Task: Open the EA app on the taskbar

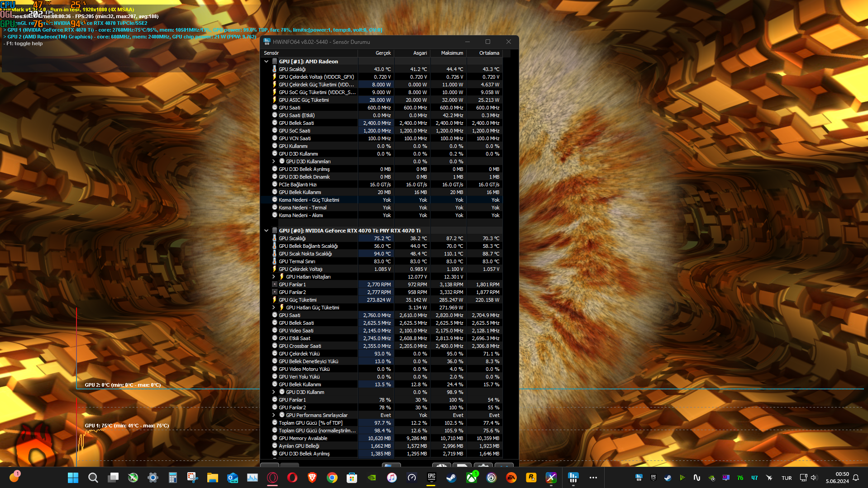Action: (511, 478)
